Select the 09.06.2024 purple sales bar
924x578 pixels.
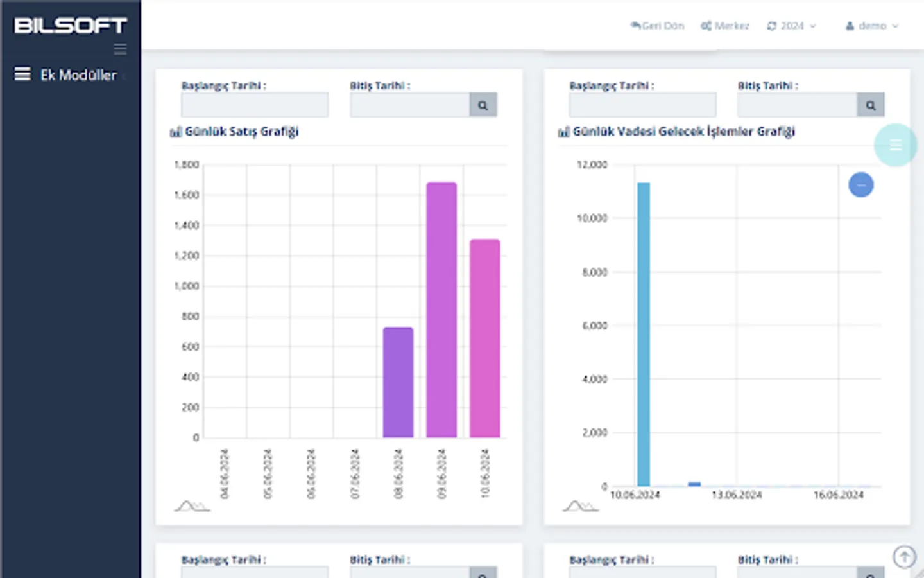click(441, 310)
